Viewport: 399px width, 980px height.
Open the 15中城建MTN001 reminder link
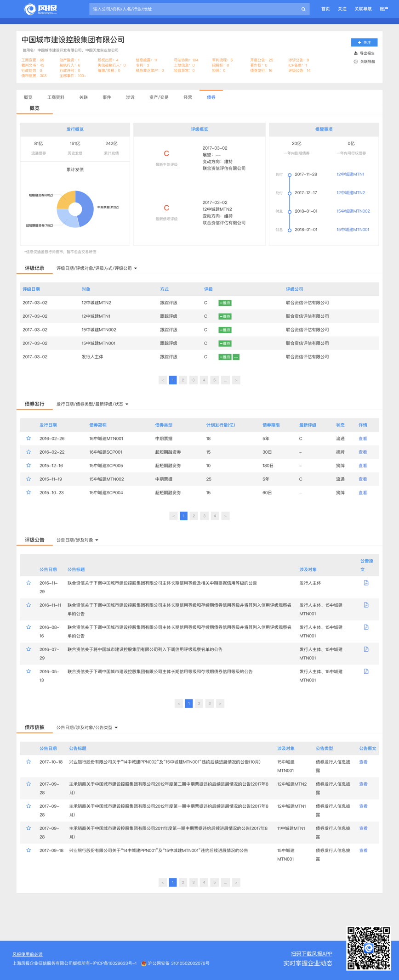coord(353,230)
